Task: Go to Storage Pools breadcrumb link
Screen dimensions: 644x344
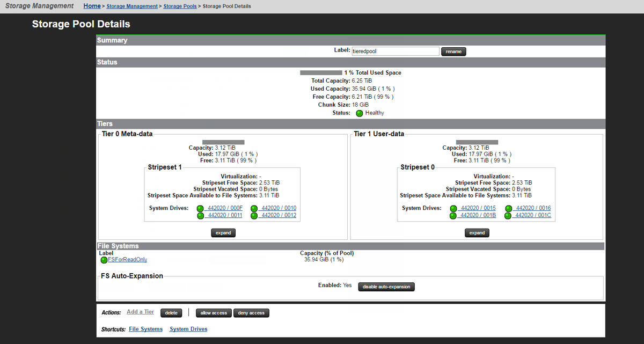Action: coord(180,6)
